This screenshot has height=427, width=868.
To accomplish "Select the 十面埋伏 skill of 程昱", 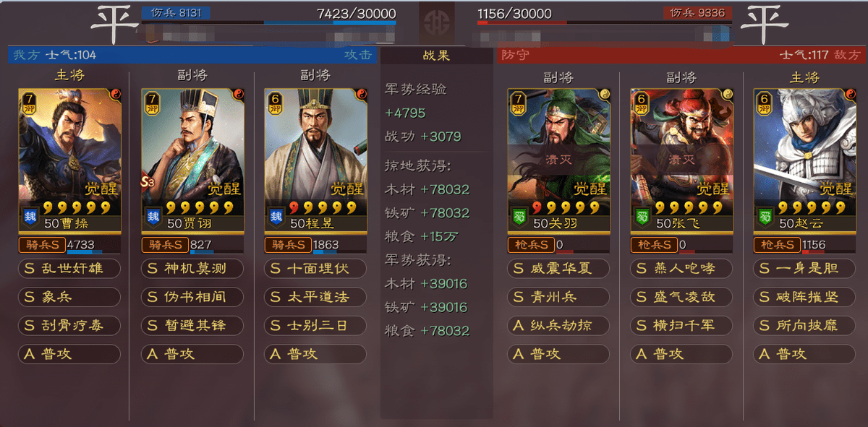I will point(315,269).
